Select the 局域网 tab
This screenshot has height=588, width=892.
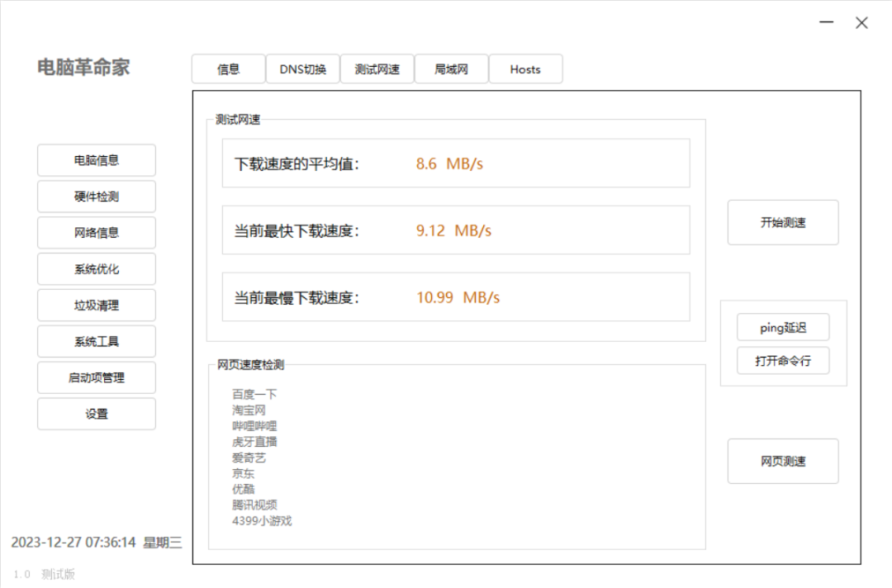pyautogui.click(x=452, y=69)
